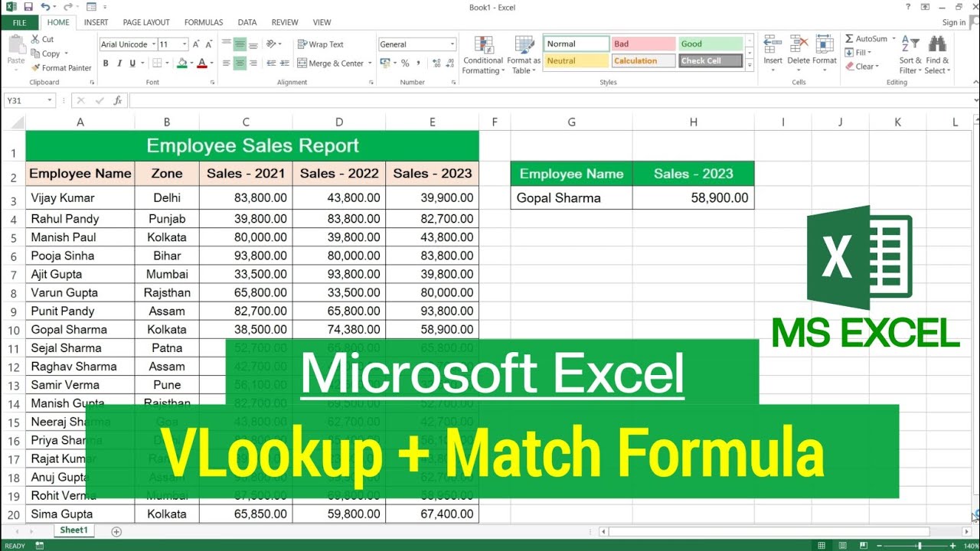Toggle underline formatting
The image size is (980, 551).
(x=132, y=64)
